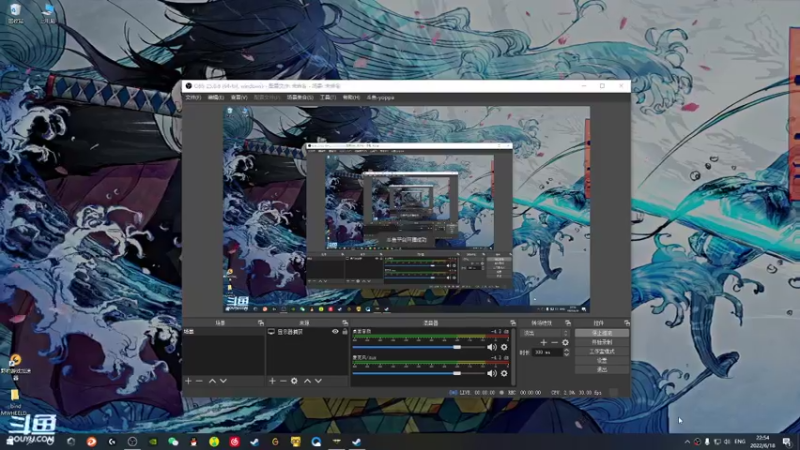The height and width of the screenshot is (450, 800).
Task: Open transition properties gear icon
Action: [565, 342]
